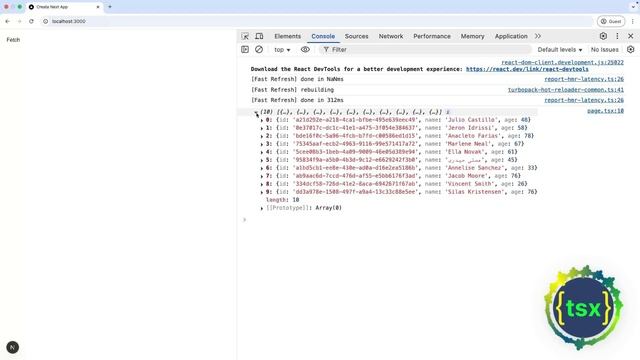
Task: Click the 'Fast Refresh rebuilding' log message
Action: point(292,90)
